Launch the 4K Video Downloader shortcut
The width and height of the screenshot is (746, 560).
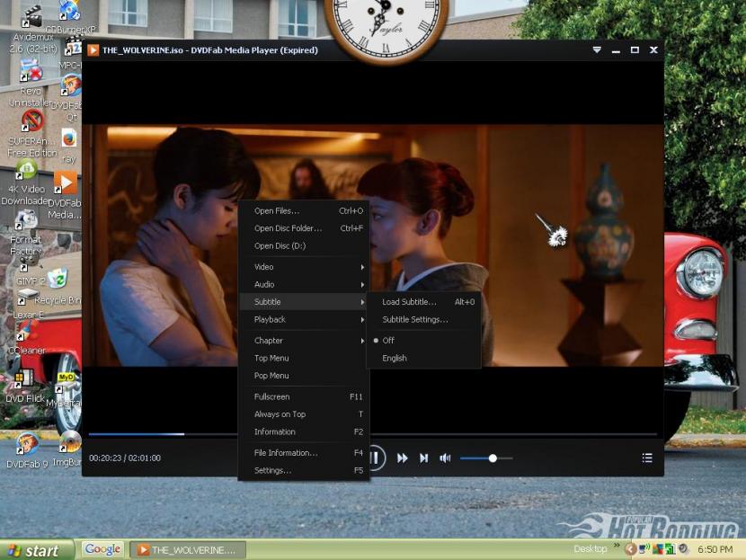point(27,170)
